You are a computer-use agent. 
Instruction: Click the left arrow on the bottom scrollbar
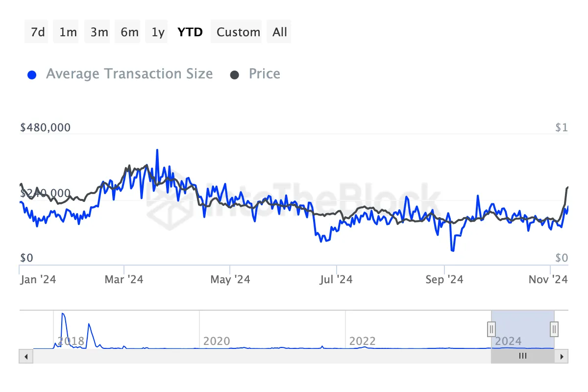[x=26, y=356]
